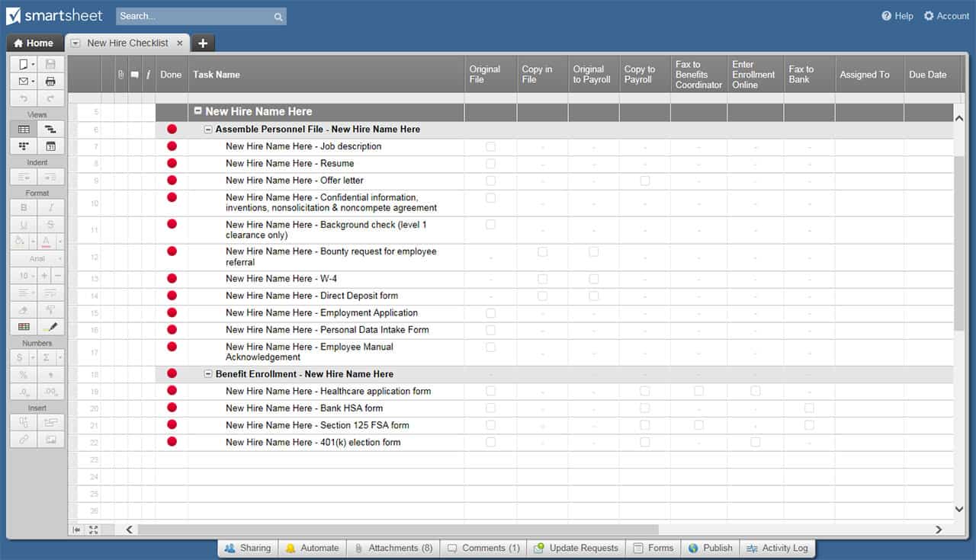Click the Thousands separator icon
Image resolution: width=976 pixels, height=560 pixels.
click(x=50, y=375)
